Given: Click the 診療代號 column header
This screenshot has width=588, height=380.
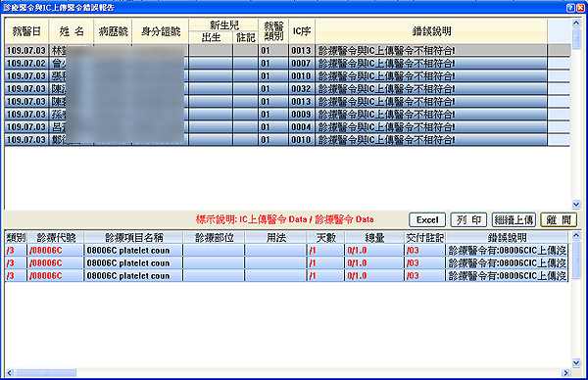Looking at the screenshot, I should click(56, 238).
